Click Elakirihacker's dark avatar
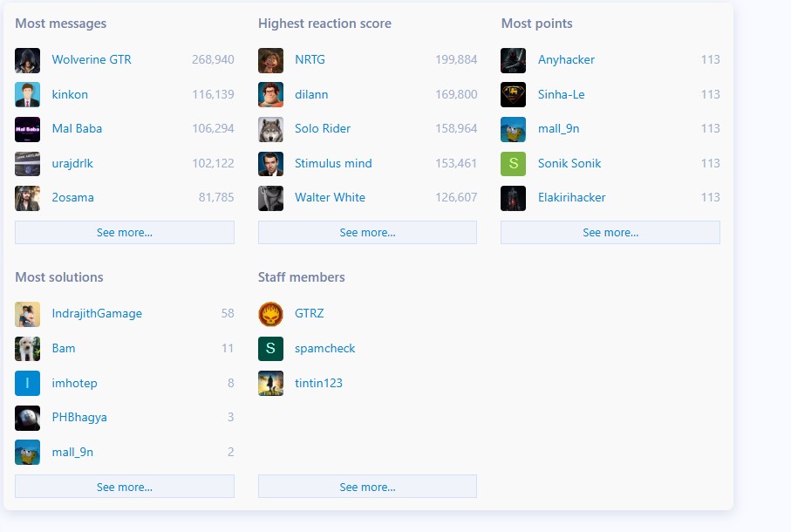Screen dimensions: 791x532 click(513, 198)
